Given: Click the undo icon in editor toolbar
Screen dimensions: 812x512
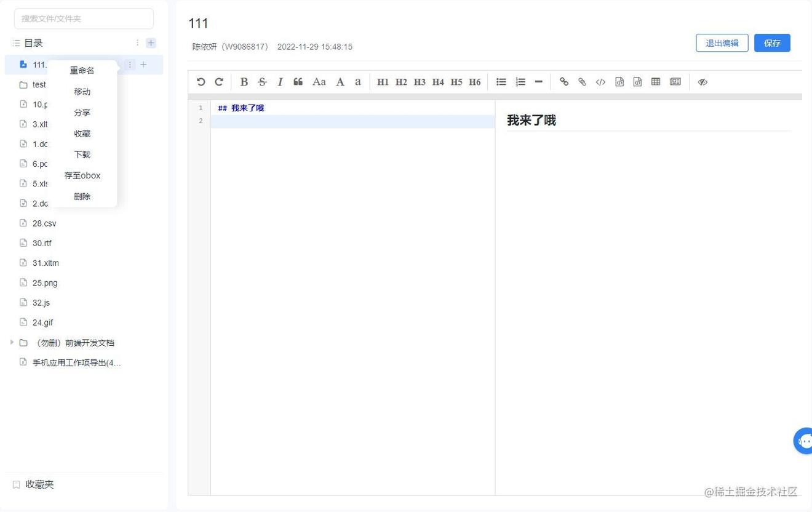Looking at the screenshot, I should 201,82.
